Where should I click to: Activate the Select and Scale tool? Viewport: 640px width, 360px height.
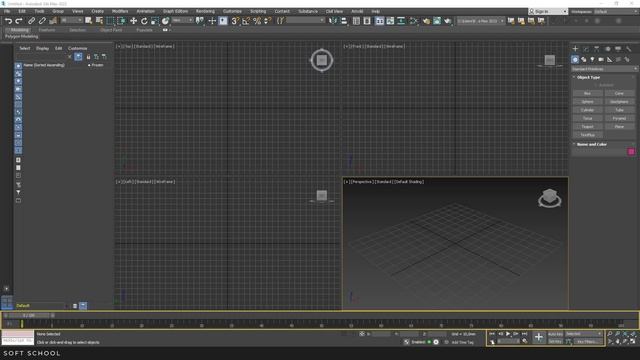coord(155,21)
